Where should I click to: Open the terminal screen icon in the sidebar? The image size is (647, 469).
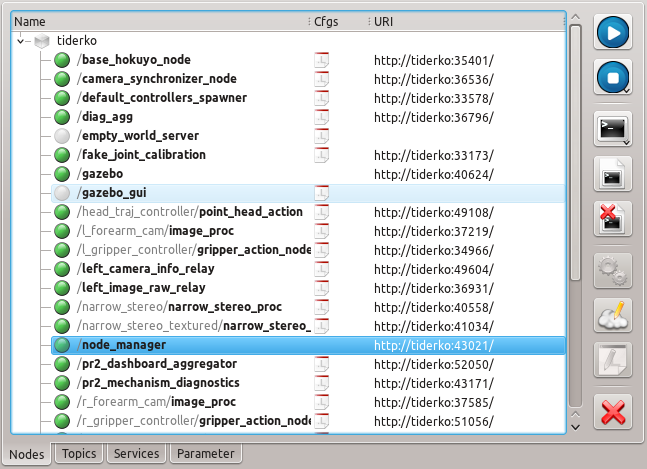pos(610,128)
